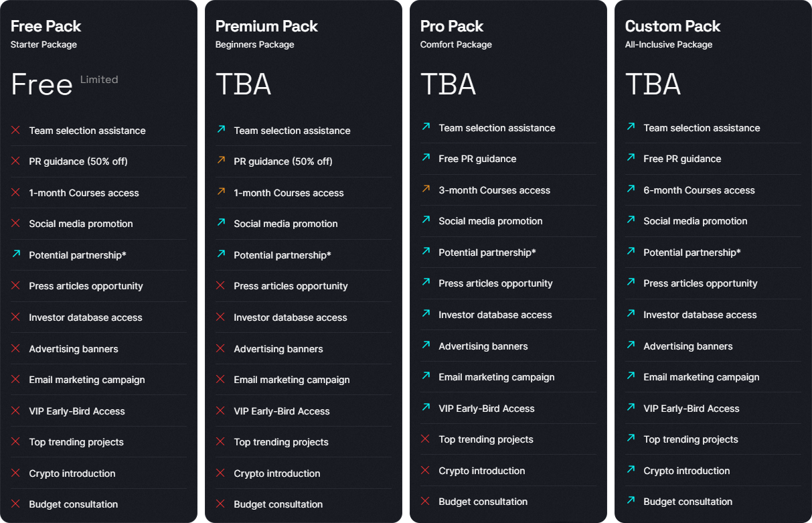
Task: Click the red X beside Pro Pack Budget consultation
Action: [x=425, y=502]
